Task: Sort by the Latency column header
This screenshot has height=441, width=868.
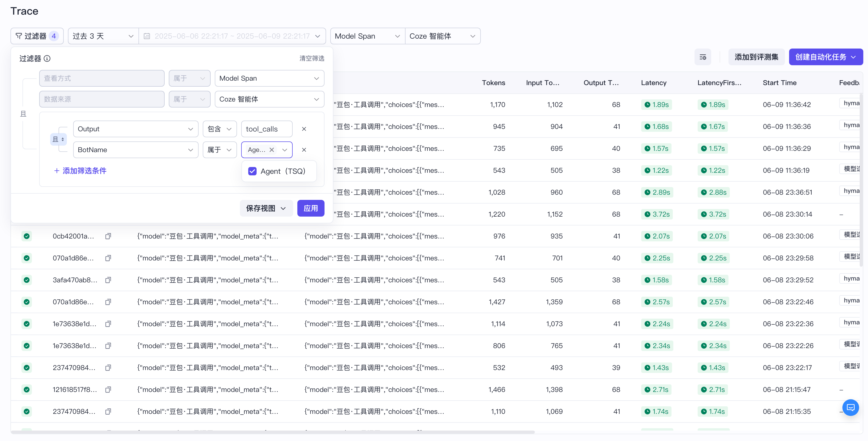Action: [653, 83]
